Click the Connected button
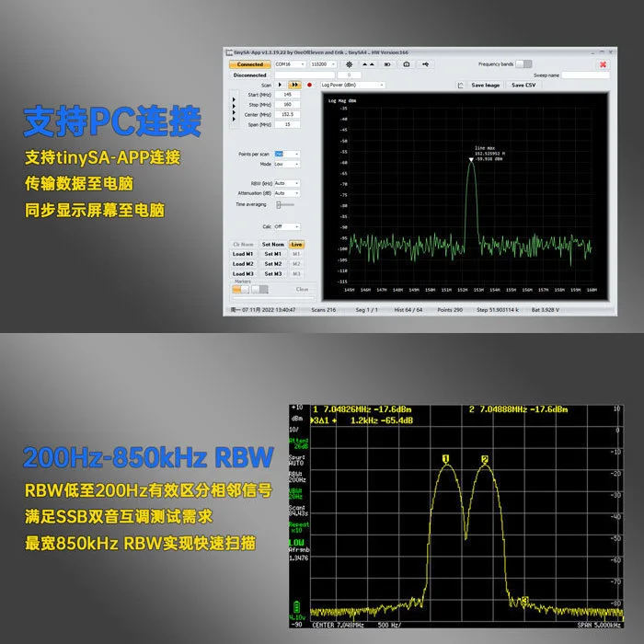The height and width of the screenshot is (644, 644). coord(249,64)
